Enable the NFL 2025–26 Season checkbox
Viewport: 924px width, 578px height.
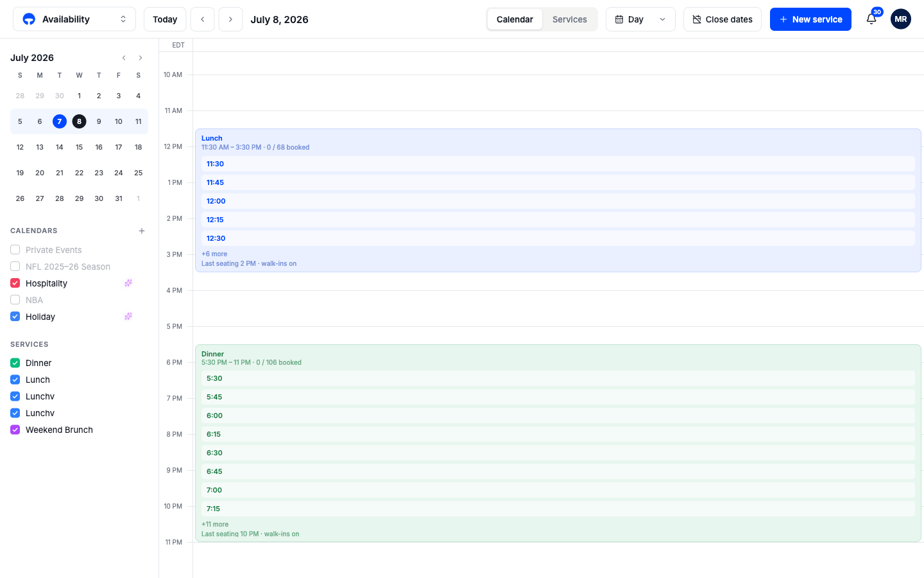pos(15,267)
